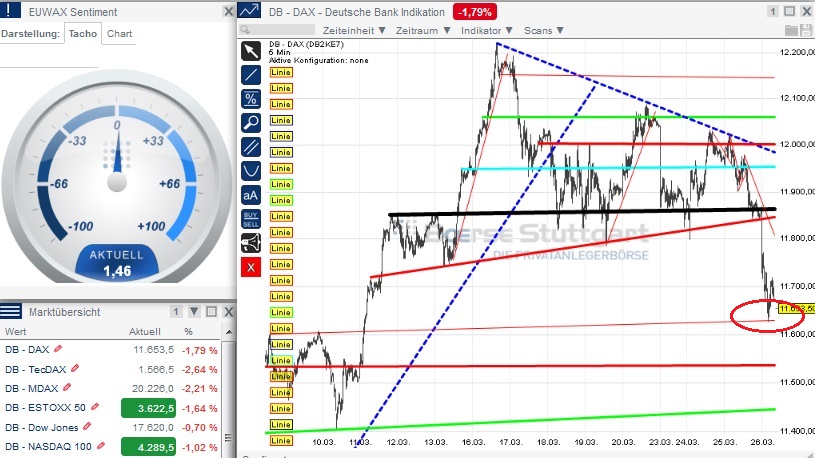The width and height of the screenshot is (815, 458).
Task: Click the '1' button in Marktübersicht header
Action: [176, 311]
